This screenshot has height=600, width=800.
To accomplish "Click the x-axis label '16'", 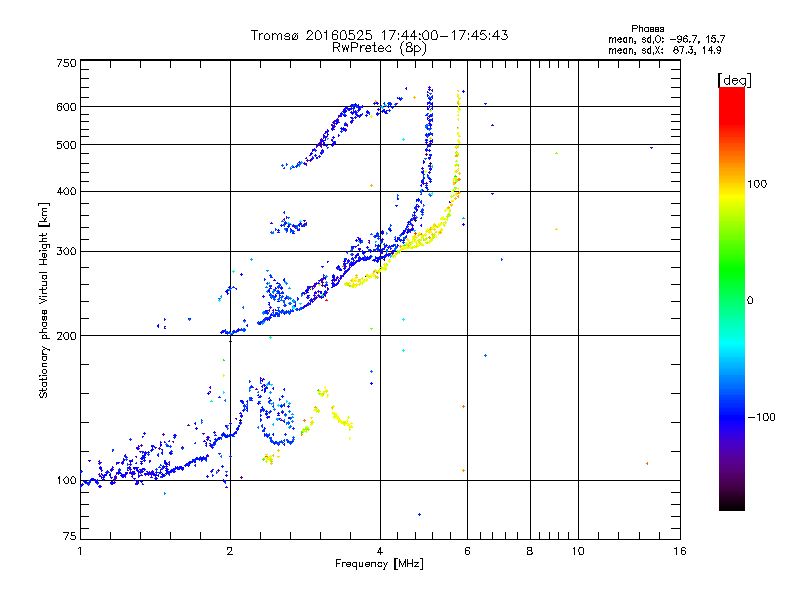I will click(x=680, y=551).
